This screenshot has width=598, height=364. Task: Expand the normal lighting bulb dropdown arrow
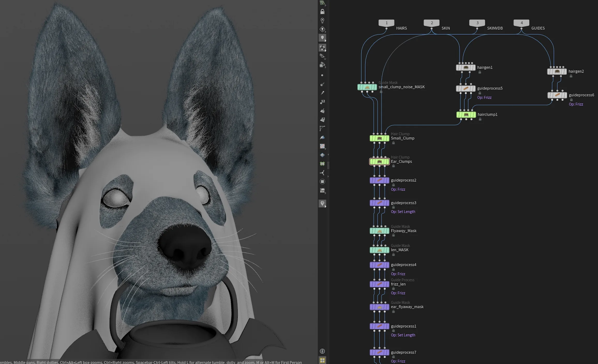[x=325, y=41]
